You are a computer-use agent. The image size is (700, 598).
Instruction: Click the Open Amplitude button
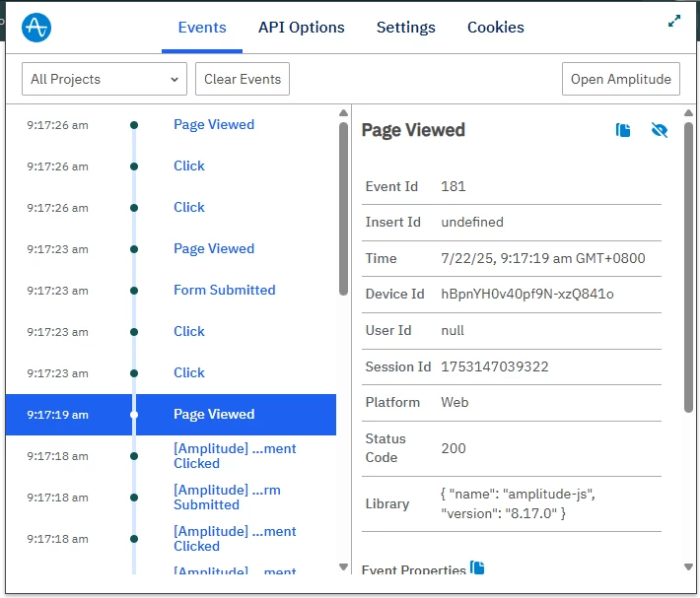pos(620,79)
